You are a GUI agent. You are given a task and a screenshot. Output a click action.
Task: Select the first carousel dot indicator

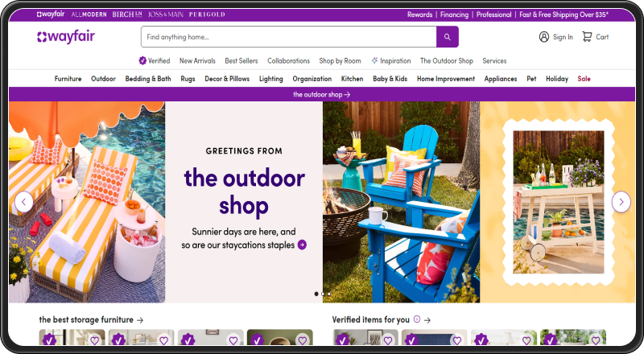(x=316, y=294)
